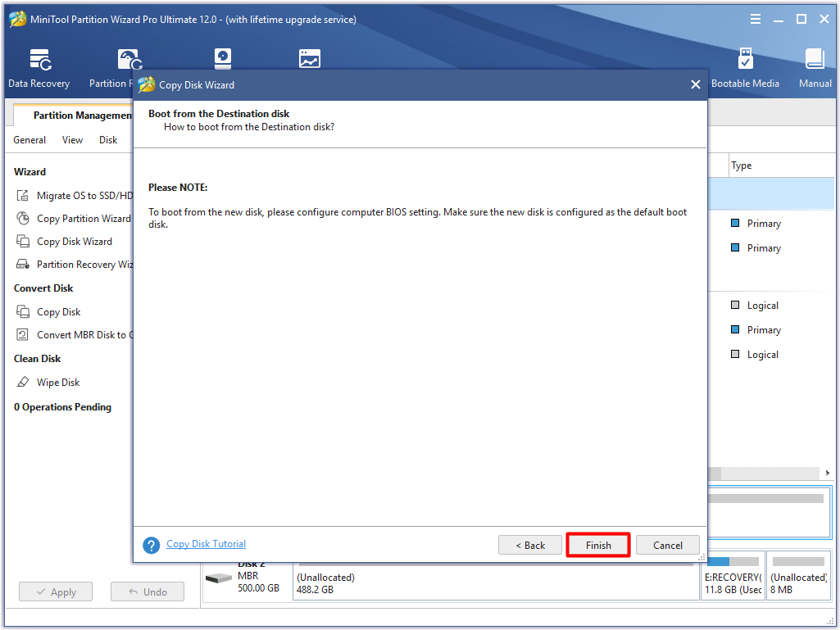This screenshot has height=630, width=840.
Task: Start the Copy Partition Wizard
Action: pyautogui.click(x=84, y=219)
